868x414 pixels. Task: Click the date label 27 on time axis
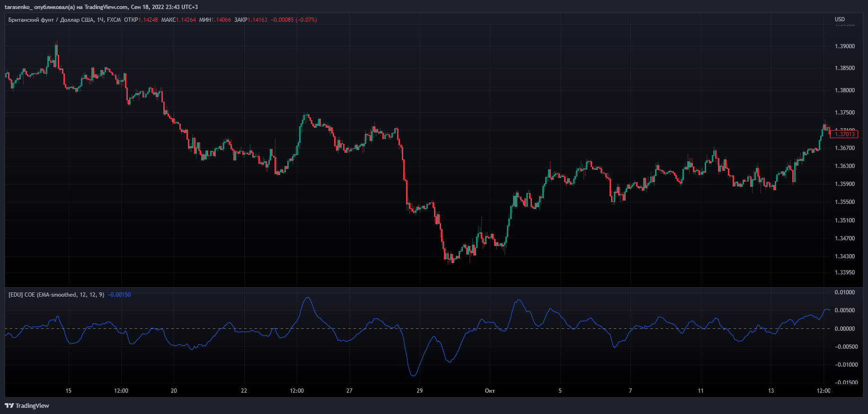tap(349, 391)
